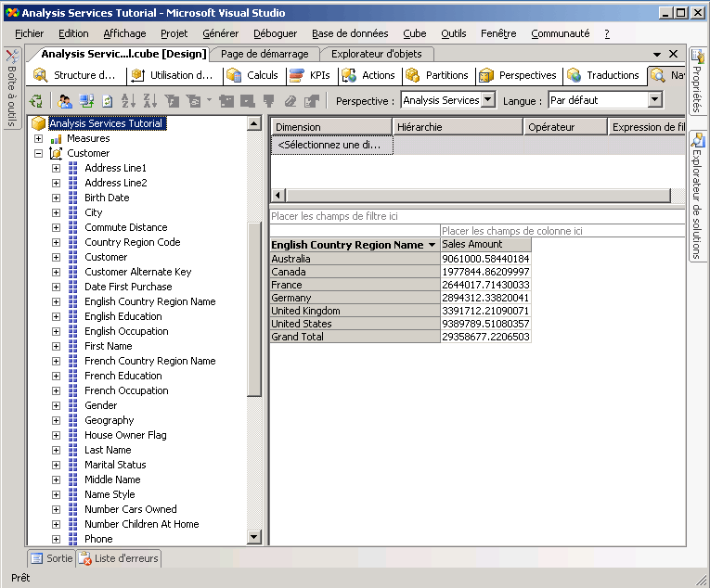Viewport: 710px width, 588px height.
Task: Select the Grand Total row
Action: click(355, 337)
